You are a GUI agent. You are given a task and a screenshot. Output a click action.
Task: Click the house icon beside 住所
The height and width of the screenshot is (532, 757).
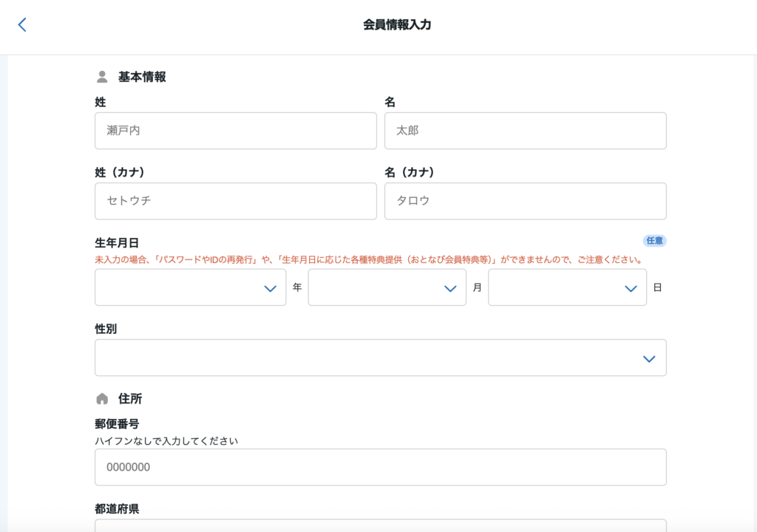(x=102, y=399)
